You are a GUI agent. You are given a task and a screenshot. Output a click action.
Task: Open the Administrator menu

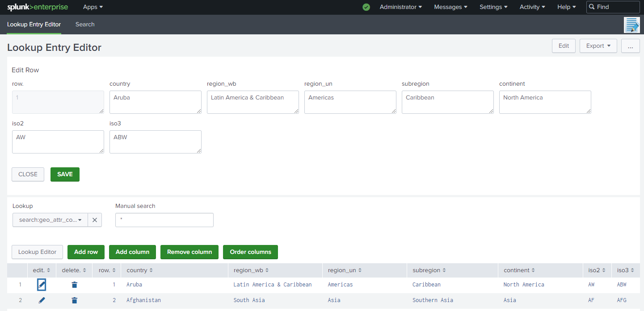[x=401, y=7]
